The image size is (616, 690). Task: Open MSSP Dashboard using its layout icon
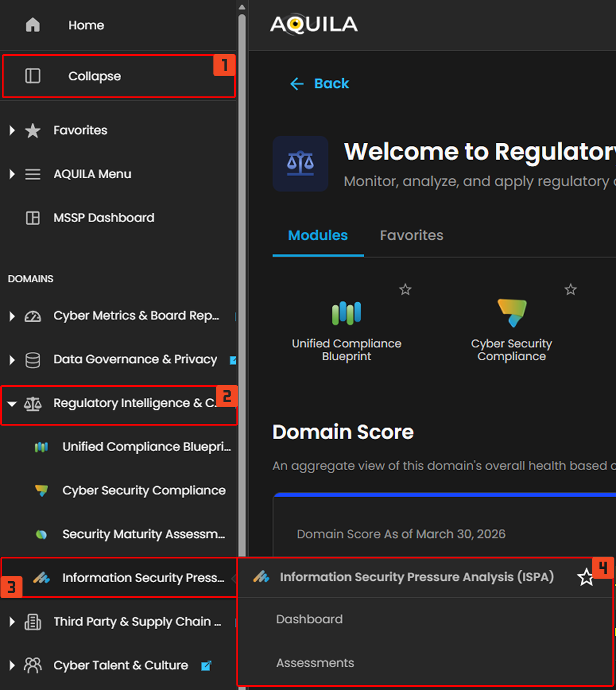coord(33,218)
